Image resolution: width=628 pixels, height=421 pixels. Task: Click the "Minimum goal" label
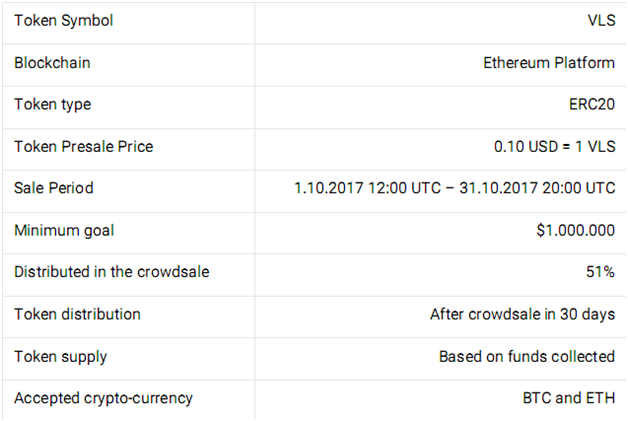[x=64, y=230]
